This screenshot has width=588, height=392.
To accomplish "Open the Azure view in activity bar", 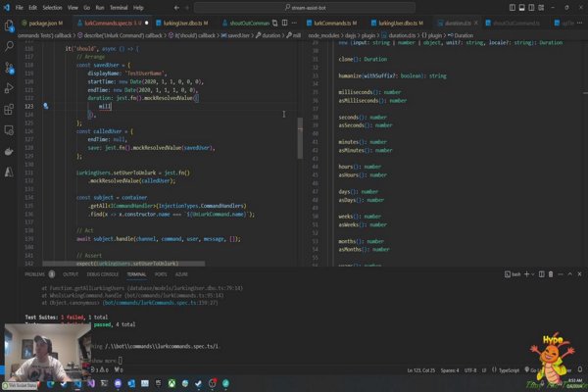I will tap(9, 172).
